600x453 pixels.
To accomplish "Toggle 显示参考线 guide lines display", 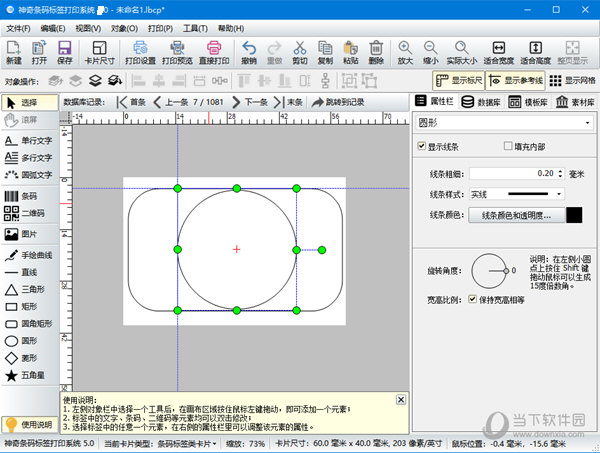I will coord(515,80).
